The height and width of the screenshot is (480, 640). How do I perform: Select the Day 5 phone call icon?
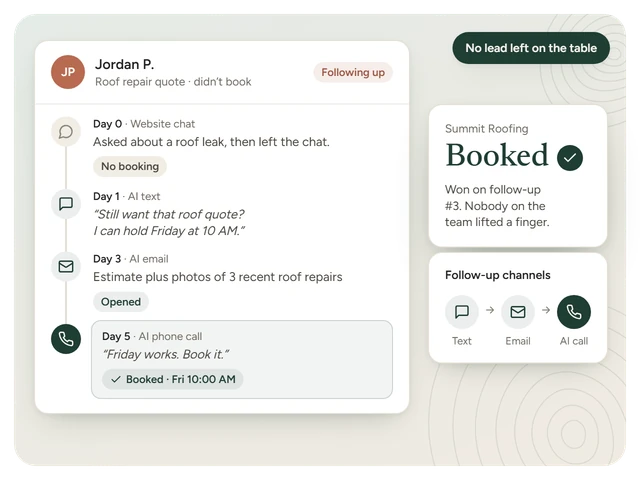click(66, 339)
